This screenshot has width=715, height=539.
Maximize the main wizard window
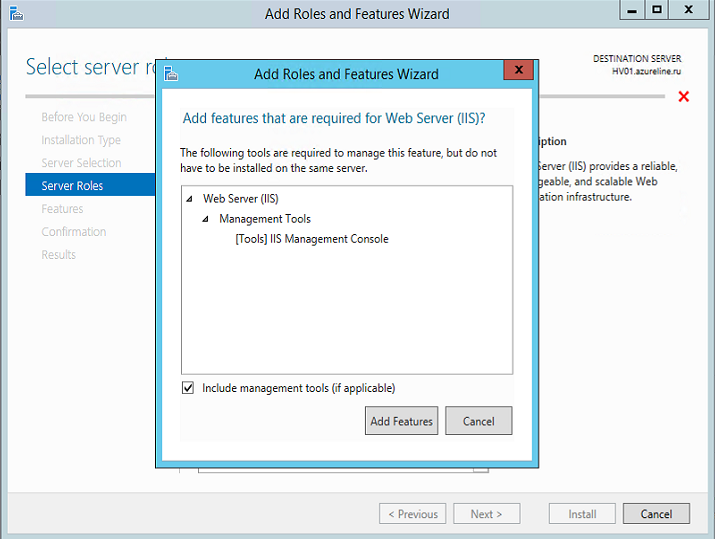(657, 10)
